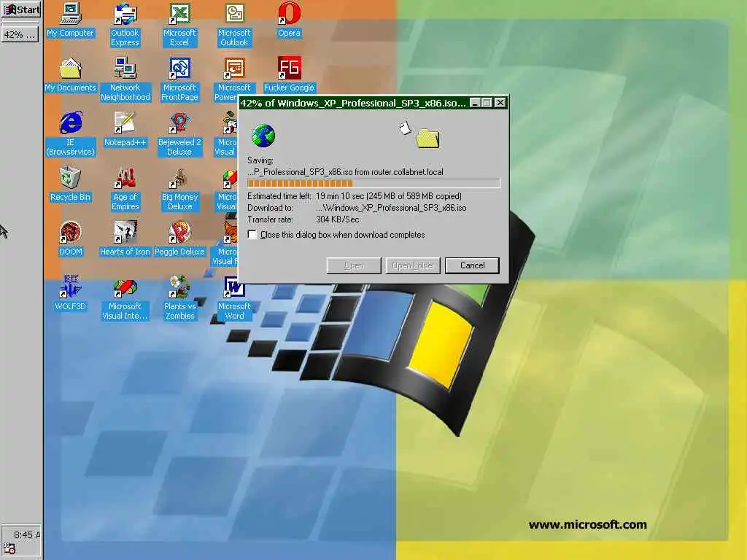747x560 pixels.
Task: Select the Fucker Google desktop shortcut
Action: [x=289, y=75]
